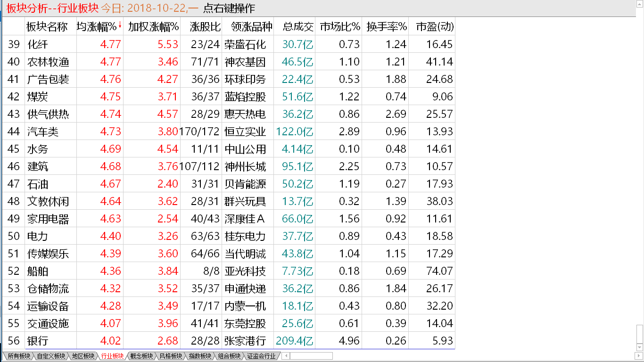Sort by the 市盈(动) column header

click(x=435, y=27)
